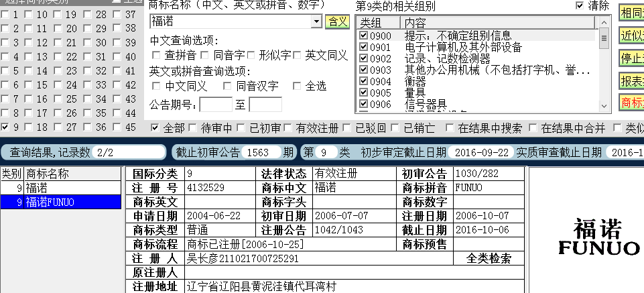Image resolution: width=644 pixels, height=293 pixels.
Task: Click the 停止 button on right
Action: pyautogui.click(x=632, y=58)
